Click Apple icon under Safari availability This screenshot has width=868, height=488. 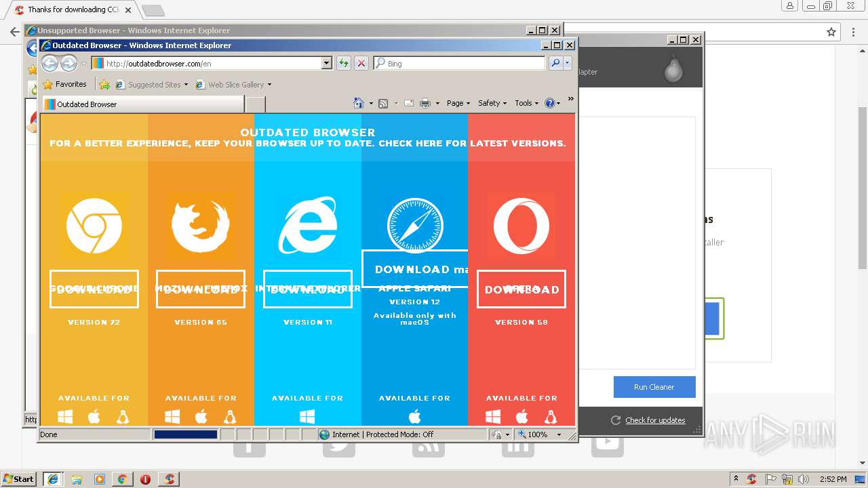415,416
